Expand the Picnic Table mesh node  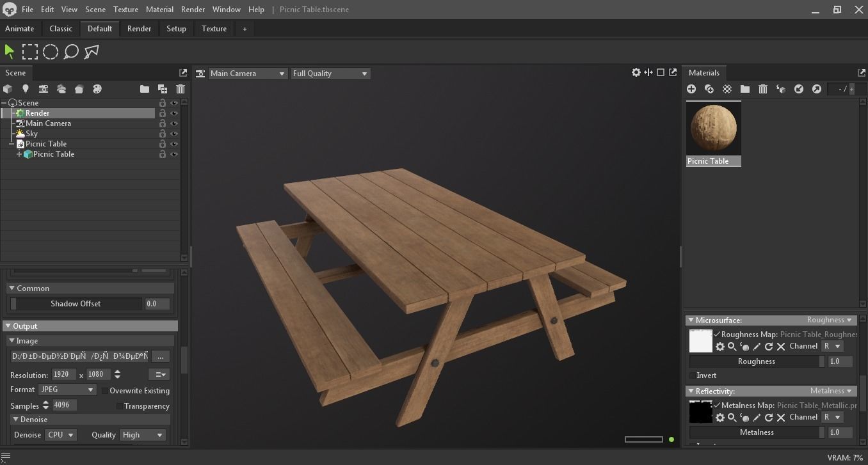tap(19, 154)
